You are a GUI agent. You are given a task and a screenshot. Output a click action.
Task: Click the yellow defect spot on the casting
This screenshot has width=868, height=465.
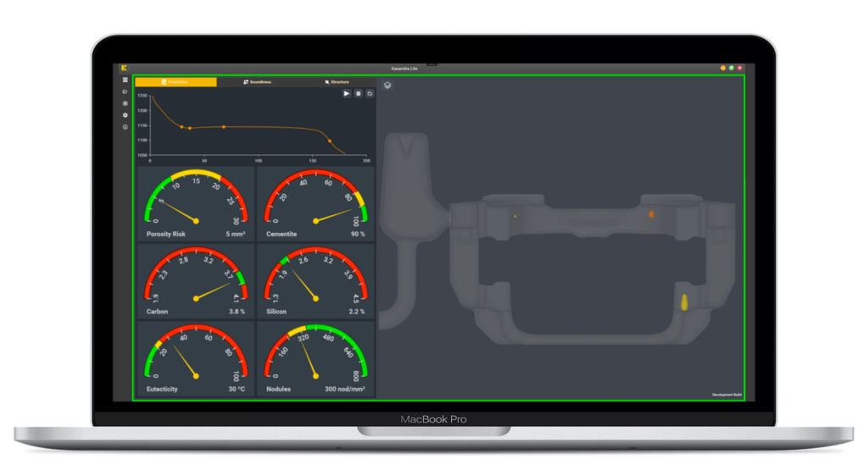pos(684,302)
